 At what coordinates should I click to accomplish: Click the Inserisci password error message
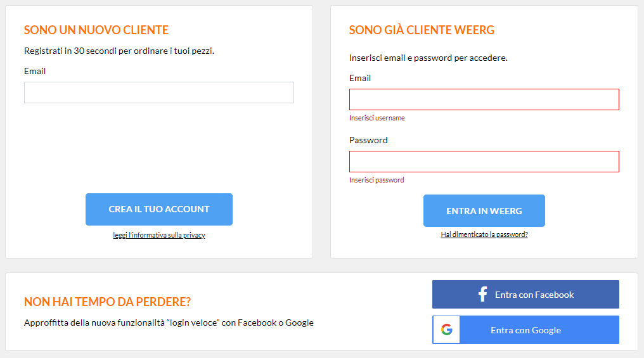pyautogui.click(x=377, y=180)
